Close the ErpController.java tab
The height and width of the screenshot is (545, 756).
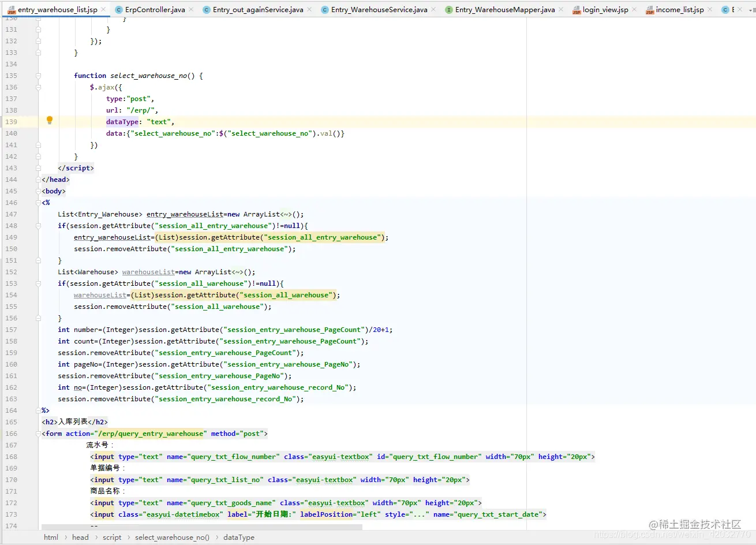click(191, 10)
